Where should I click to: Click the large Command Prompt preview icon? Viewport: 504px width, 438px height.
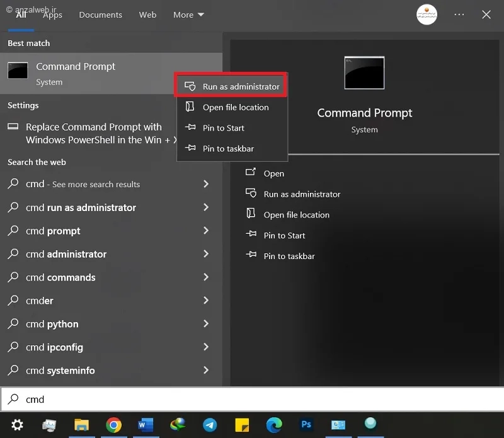364,73
